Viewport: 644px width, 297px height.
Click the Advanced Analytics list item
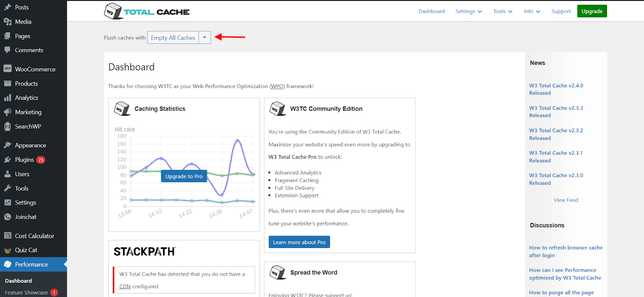[298, 173]
